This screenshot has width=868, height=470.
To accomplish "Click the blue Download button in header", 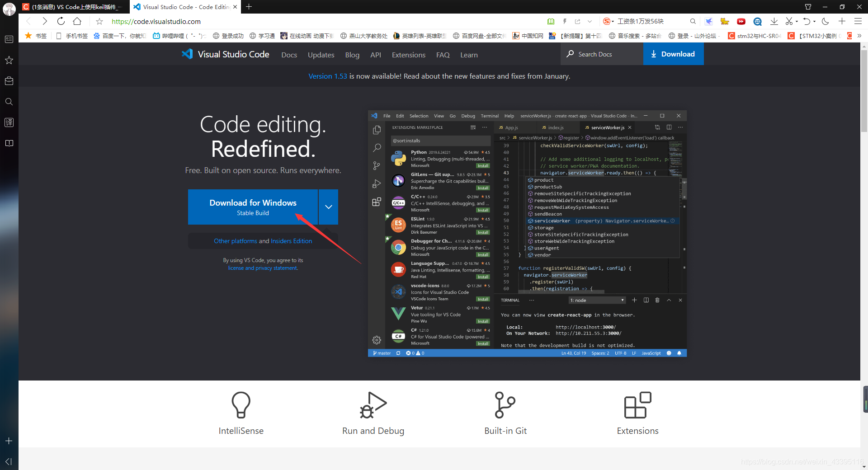I will click(x=673, y=54).
